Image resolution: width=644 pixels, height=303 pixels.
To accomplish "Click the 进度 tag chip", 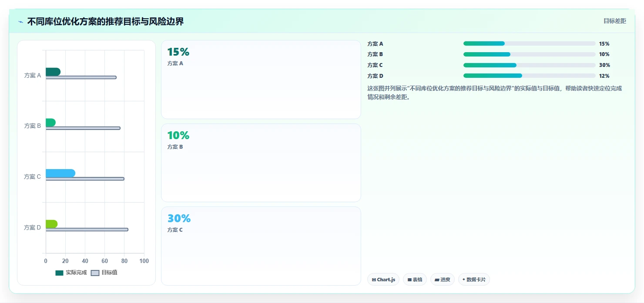I will [443, 280].
